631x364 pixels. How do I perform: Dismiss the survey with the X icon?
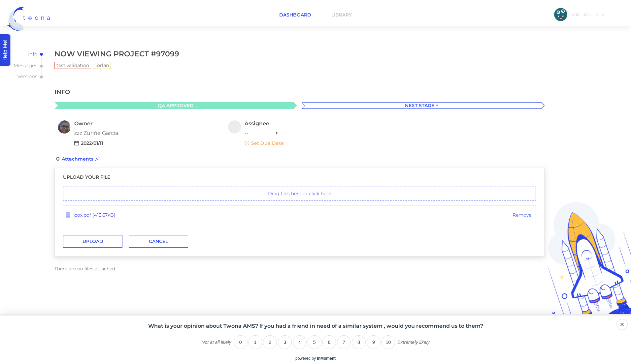622,324
